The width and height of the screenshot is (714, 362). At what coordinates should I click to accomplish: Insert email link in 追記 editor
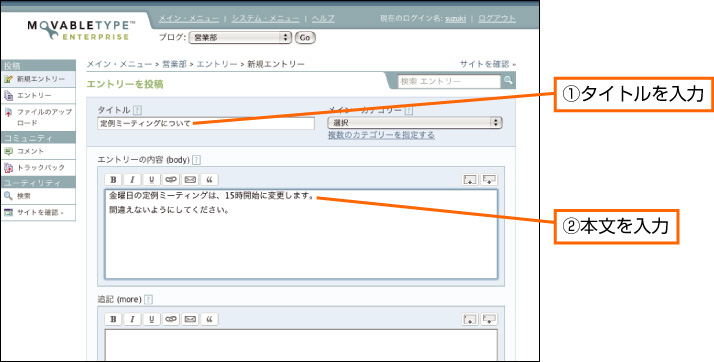(190, 319)
